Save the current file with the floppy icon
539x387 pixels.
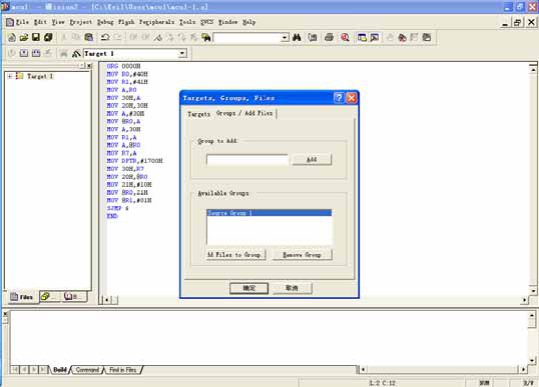(x=36, y=37)
